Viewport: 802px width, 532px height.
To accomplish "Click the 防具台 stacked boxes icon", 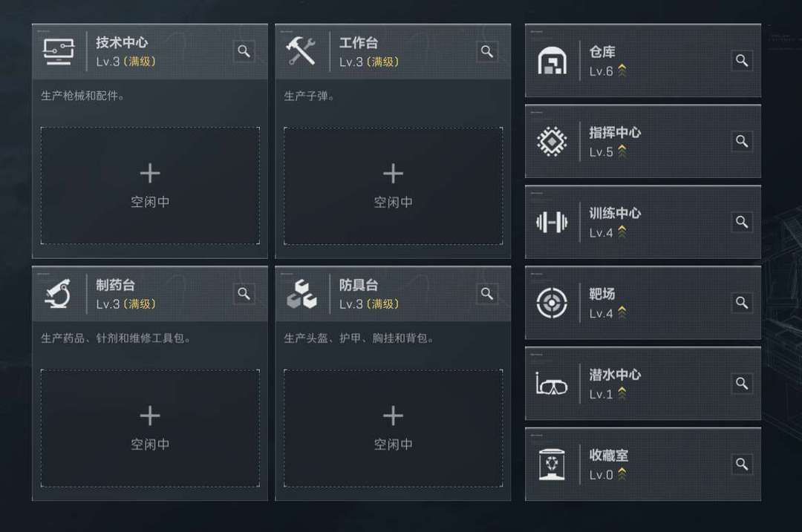I will coord(302,294).
